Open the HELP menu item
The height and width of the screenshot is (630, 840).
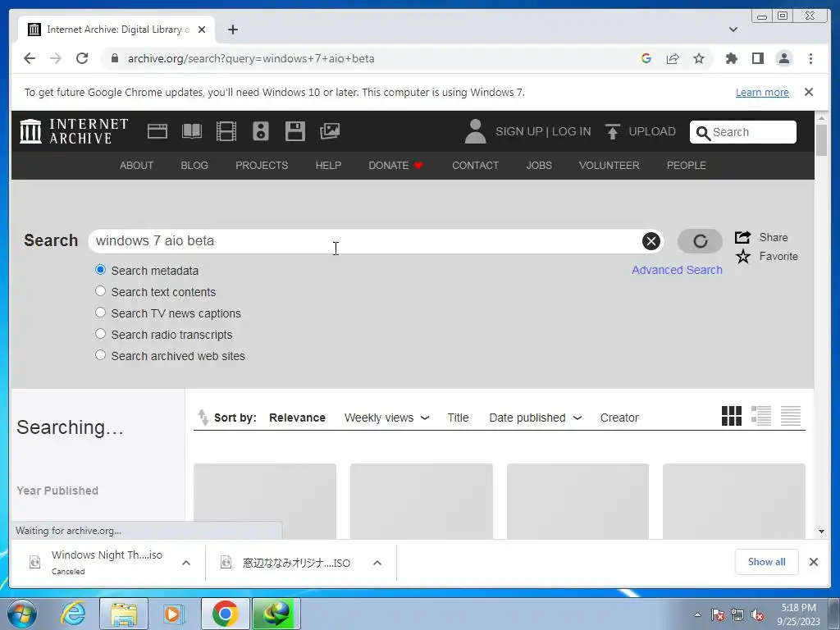(x=328, y=166)
